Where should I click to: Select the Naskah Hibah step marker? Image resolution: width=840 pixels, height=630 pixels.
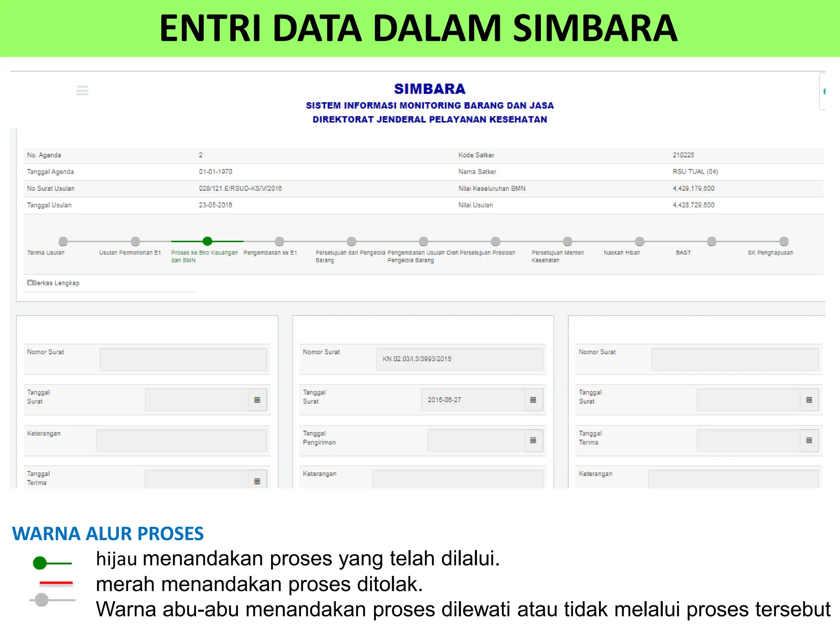click(639, 241)
